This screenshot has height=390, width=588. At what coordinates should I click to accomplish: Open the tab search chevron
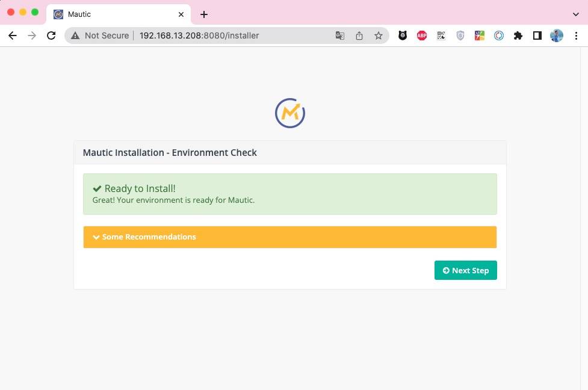[x=576, y=14]
